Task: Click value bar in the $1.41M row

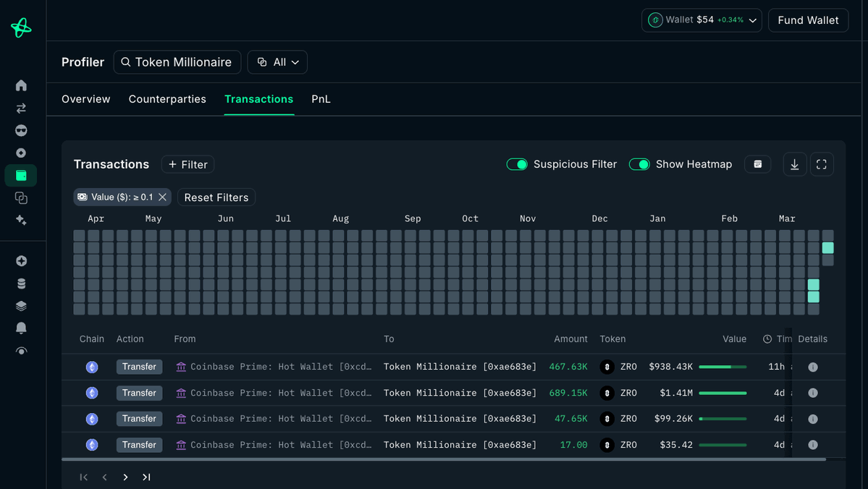Action: (x=722, y=393)
